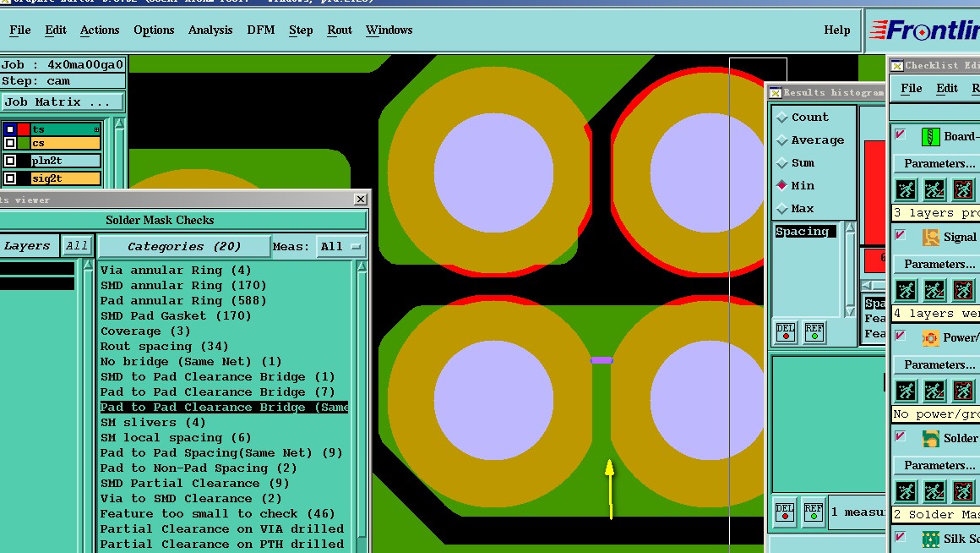Image resolution: width=980 pixels, height=553 pixels.
Task: Select Spacing entry in histogram list
Action: (805, 232)
